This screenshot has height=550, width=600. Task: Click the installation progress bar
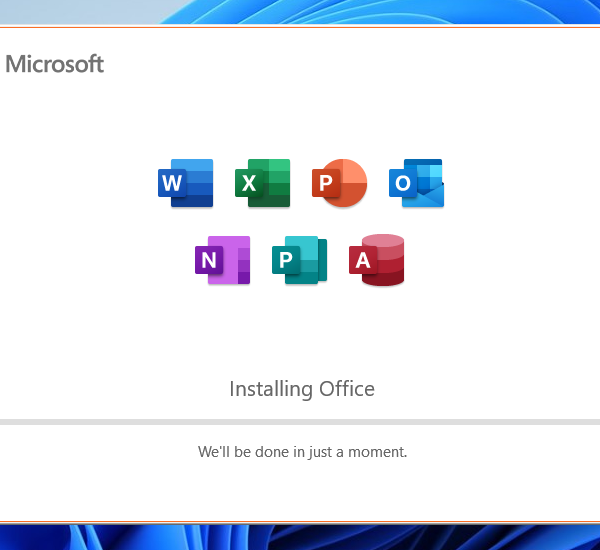[300, 422]
